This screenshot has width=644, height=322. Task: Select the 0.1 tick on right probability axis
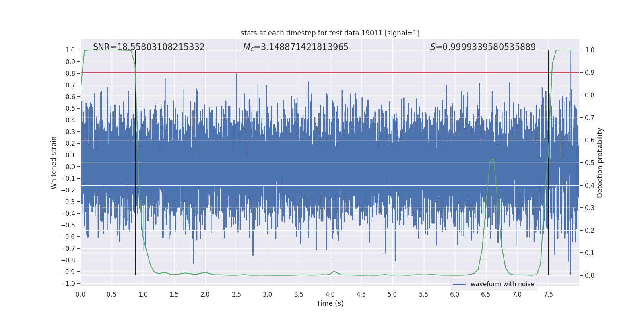590,253
